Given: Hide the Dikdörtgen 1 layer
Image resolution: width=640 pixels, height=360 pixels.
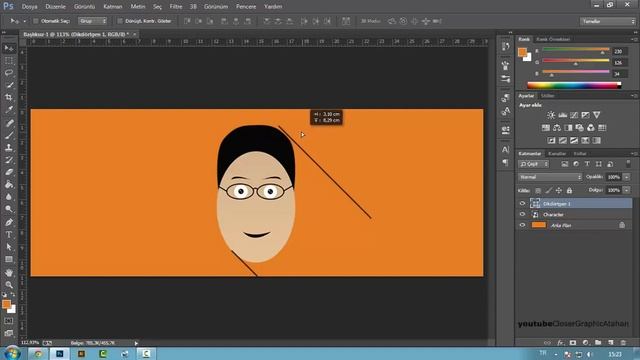Looking at the screenshot, I should coord(522,203).
